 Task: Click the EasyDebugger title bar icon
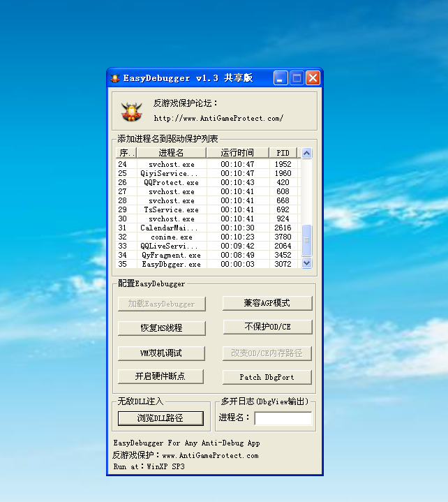(x=114, y=77)
